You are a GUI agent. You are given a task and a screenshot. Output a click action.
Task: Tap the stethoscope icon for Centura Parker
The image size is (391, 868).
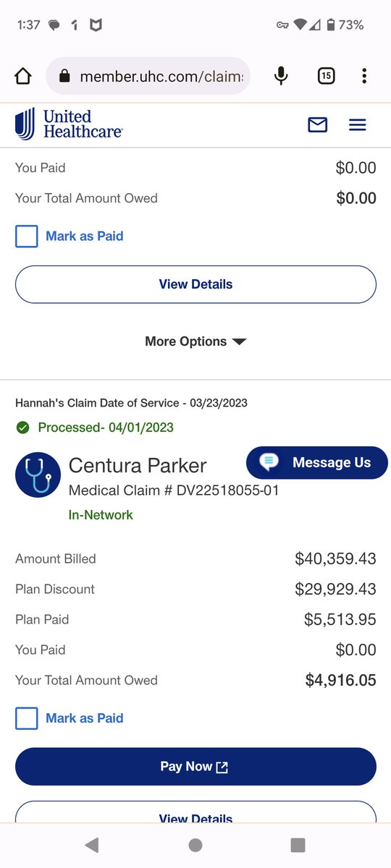[38, 475]
